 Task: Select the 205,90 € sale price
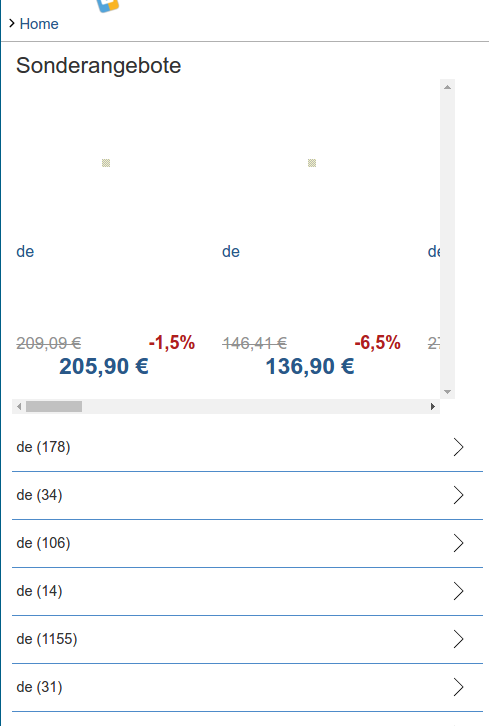(x=104, y=366)
